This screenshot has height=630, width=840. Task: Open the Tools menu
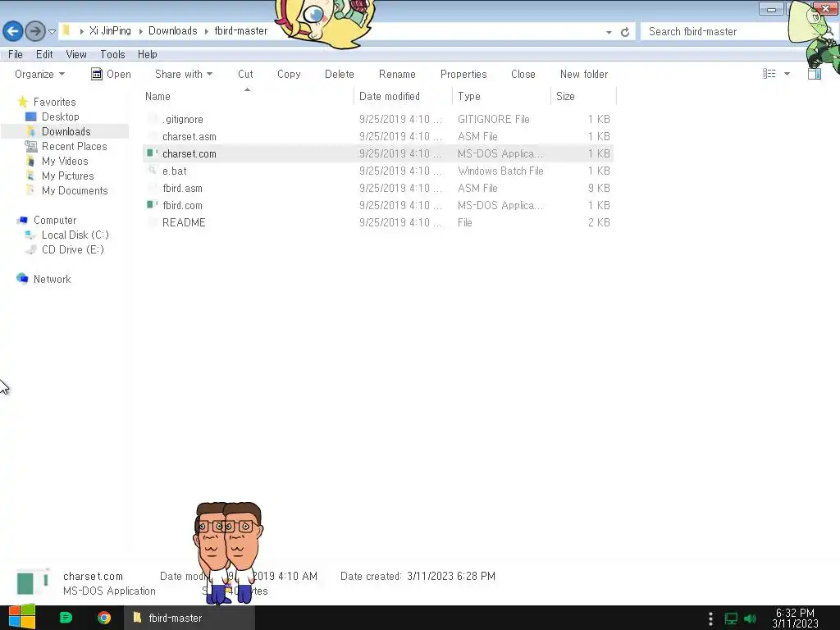tap(112, 55)
